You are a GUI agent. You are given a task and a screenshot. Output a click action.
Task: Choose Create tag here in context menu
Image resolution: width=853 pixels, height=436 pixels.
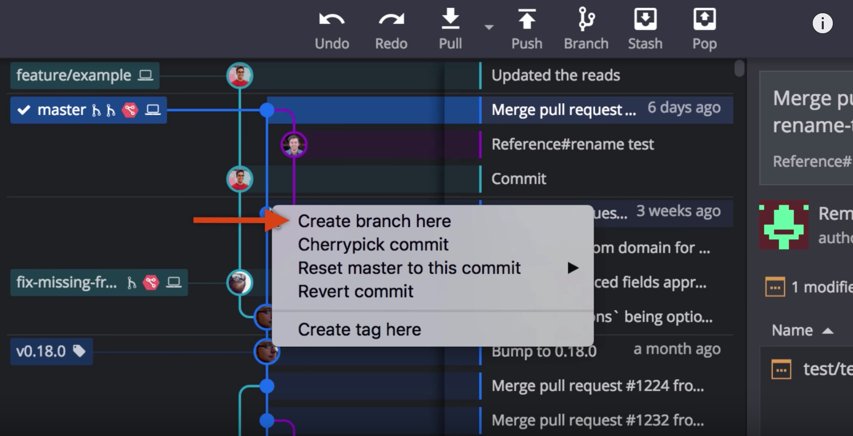[x=360, y=329]
